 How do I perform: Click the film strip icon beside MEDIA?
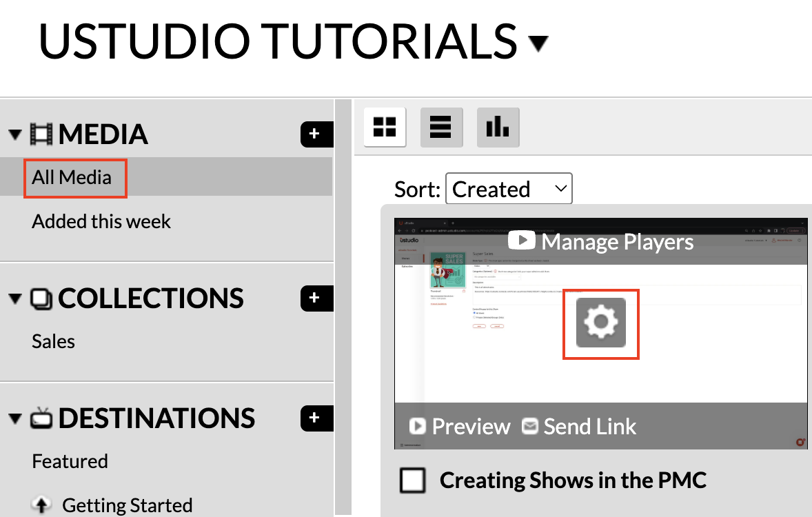tap(41, 134)
